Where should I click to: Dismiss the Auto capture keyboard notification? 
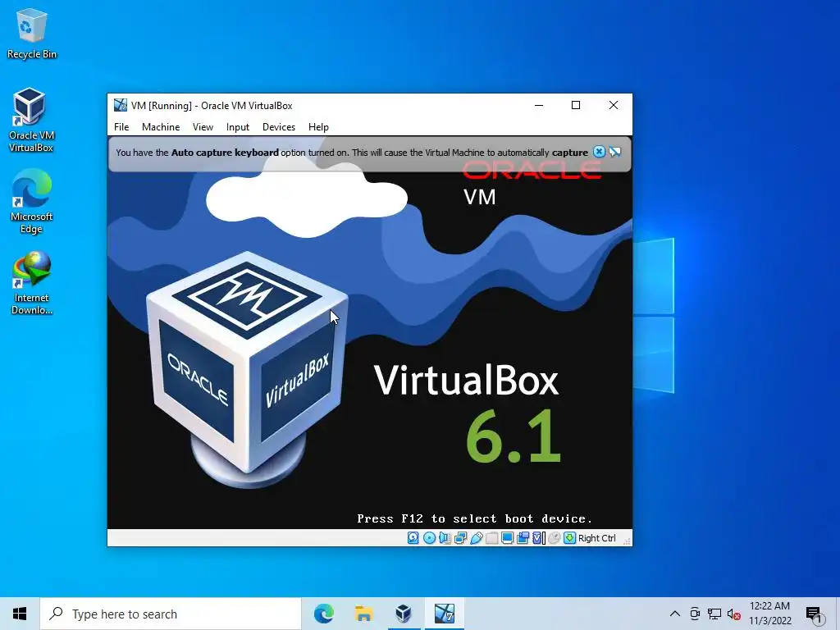[x=599, y=152]
